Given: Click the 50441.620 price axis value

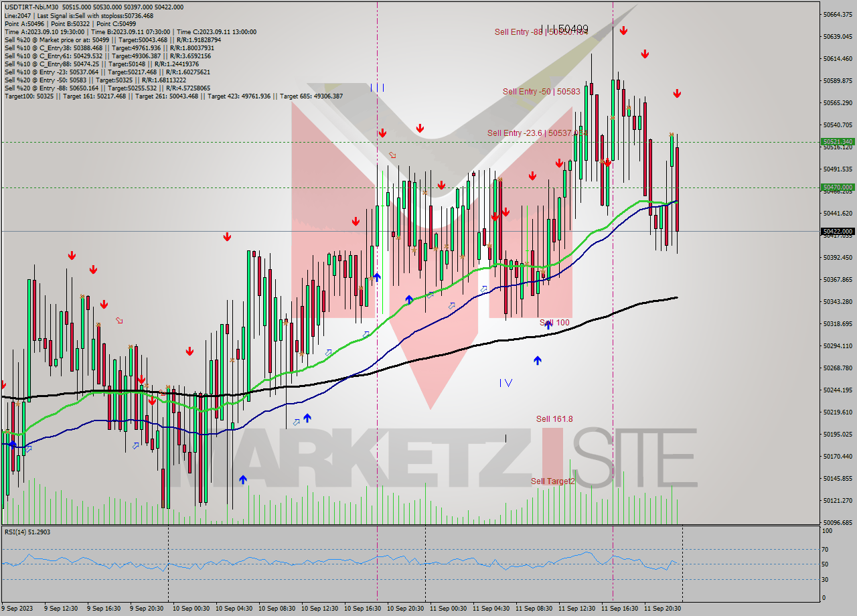Looking at the screenshot, I should [x=838, y=213].
